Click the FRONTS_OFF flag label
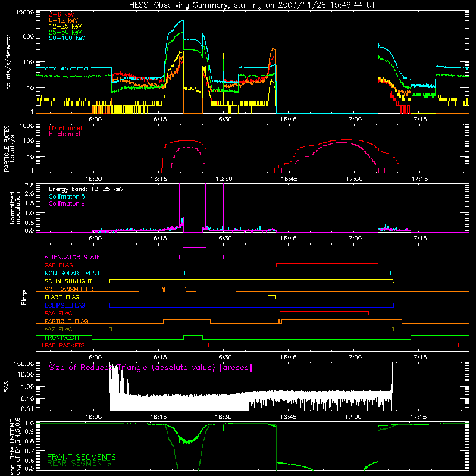 click(x=62, y=337)
